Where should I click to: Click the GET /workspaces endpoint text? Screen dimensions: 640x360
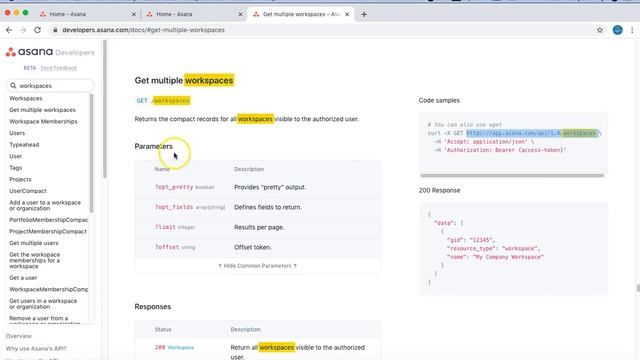pyautogui.click(x=163, y=100)
